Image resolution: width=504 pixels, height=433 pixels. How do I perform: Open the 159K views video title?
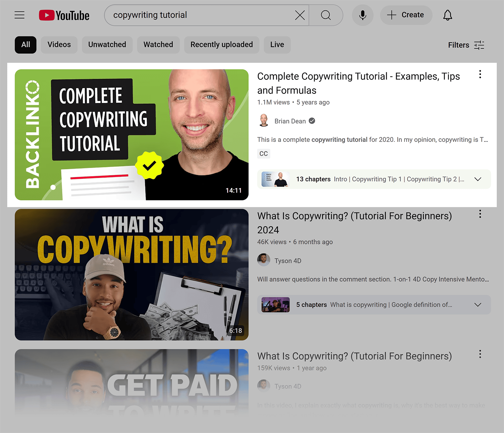pos(354,356)
